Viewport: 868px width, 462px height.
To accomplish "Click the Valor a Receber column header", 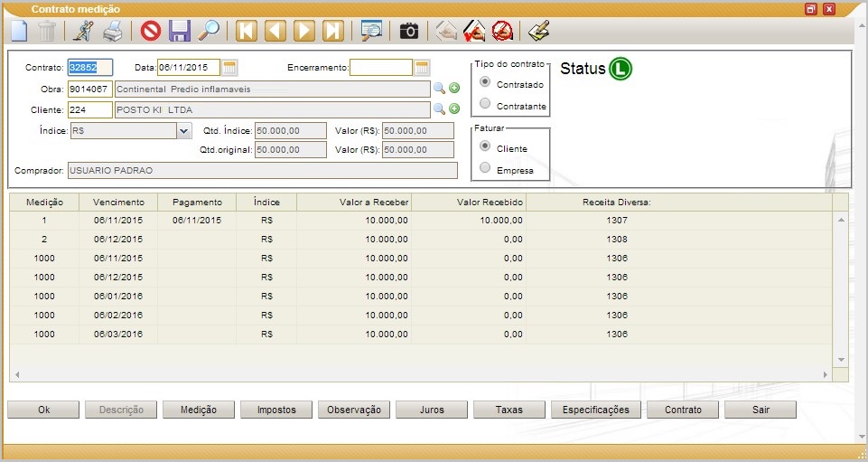I will [x=354, y=203].
